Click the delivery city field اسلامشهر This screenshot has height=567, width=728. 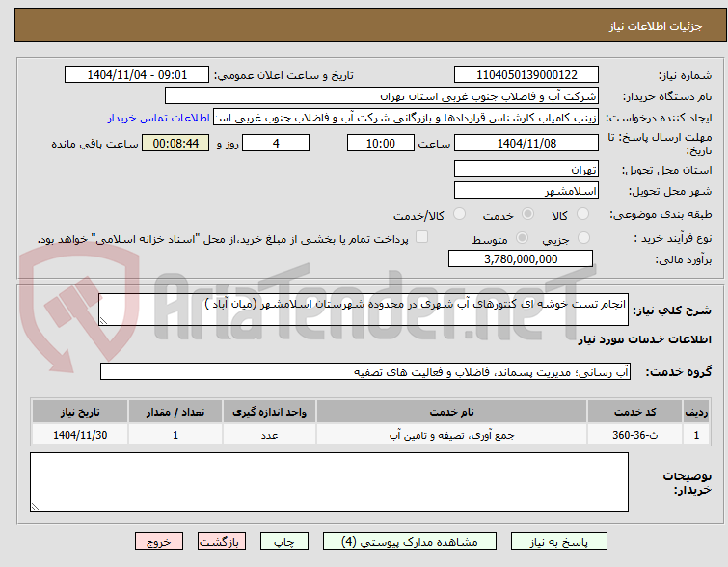coord(526,190)
